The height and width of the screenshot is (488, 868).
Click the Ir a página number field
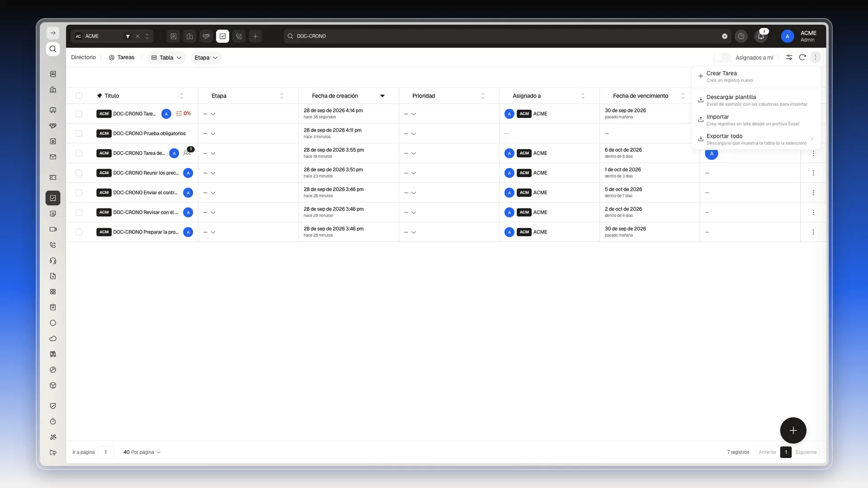pos(106,452)
